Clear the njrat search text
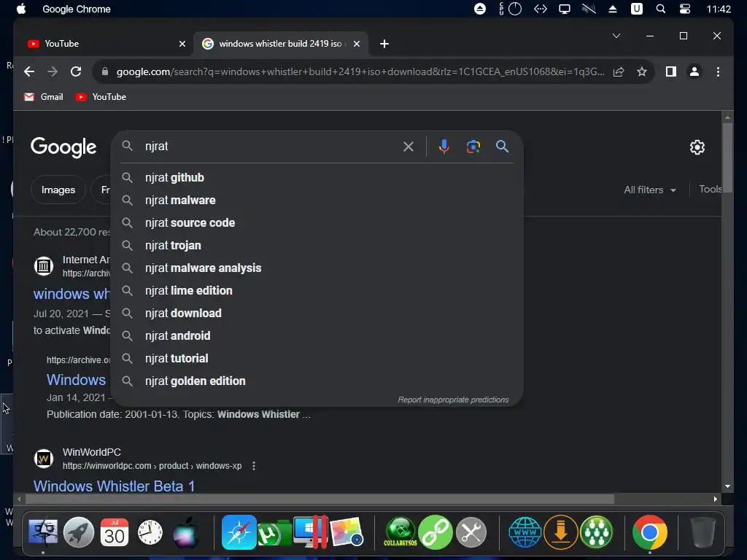 tap(409, 147)
